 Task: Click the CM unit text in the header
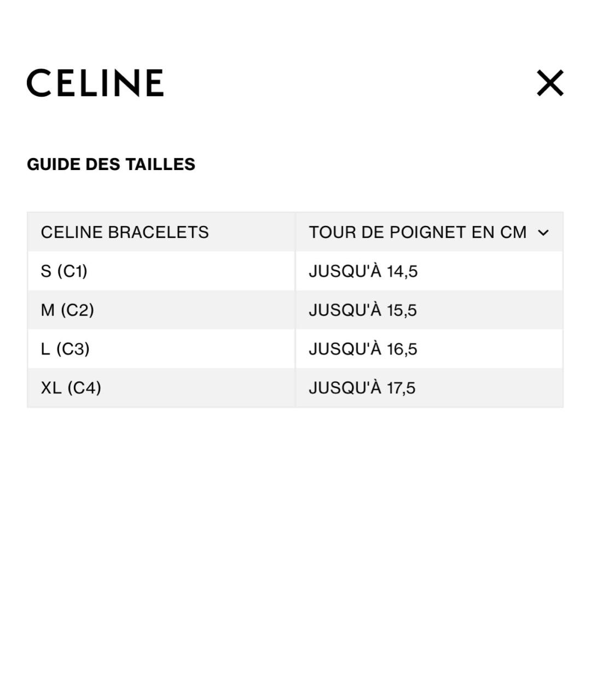[513, 232]
